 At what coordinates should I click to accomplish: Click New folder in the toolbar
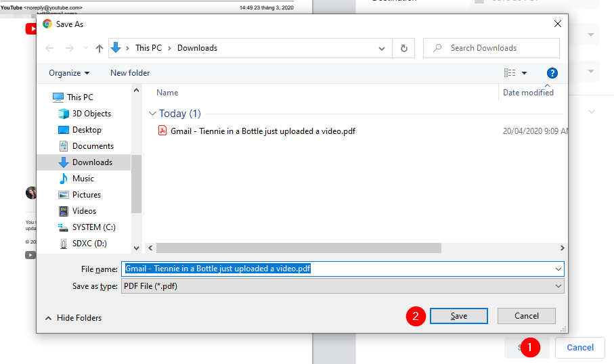(x=130, y=73)
